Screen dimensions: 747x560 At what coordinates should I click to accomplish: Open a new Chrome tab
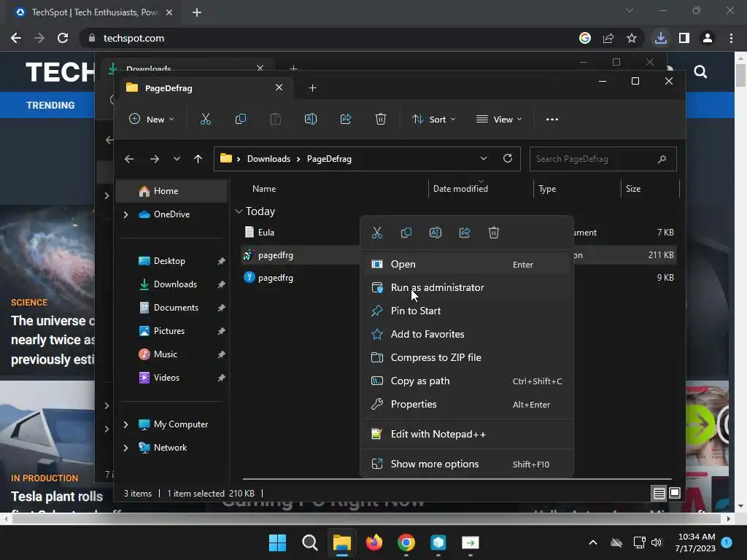(x=197, y=12)
